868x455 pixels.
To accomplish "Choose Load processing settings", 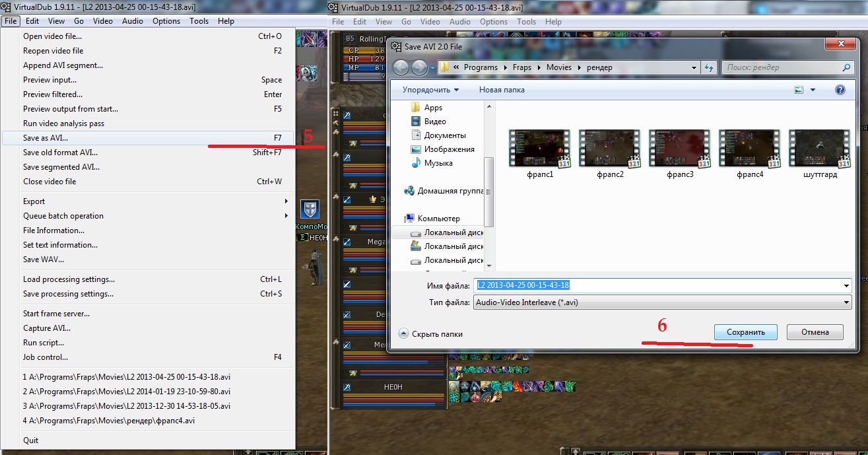I will tap(149, 279).
